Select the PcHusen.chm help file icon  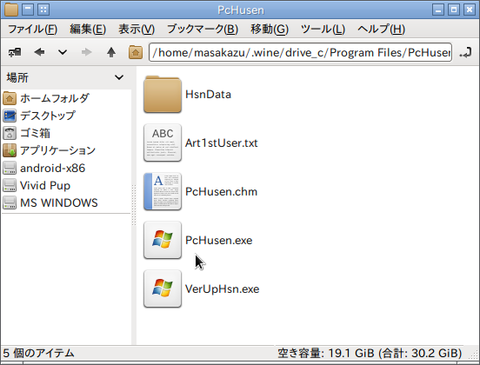[163, 192]
